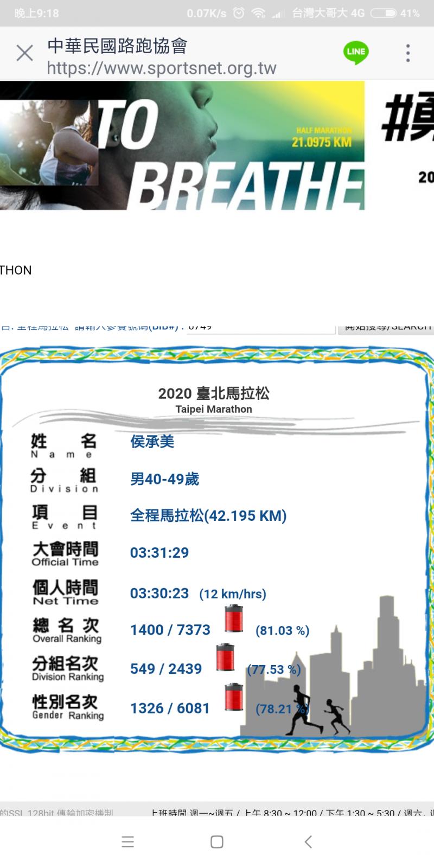Share page via LINE icon

356,53
